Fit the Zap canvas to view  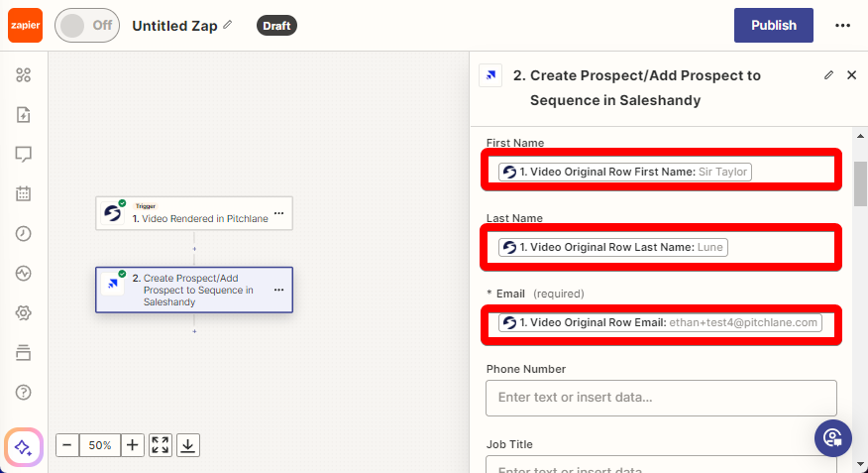(161, 445)
